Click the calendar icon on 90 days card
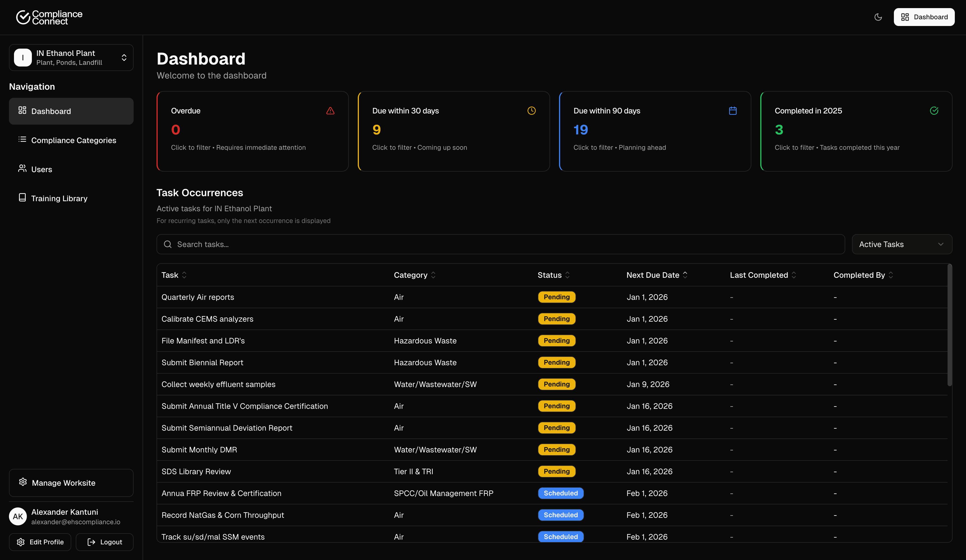966x560 pixels. pyautogui.click(x=733, y=111)
